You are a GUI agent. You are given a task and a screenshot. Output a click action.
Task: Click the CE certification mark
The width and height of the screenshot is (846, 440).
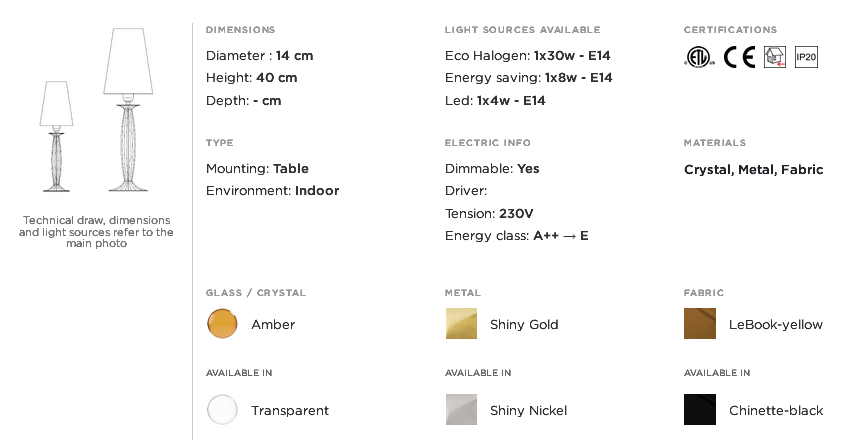(x=739, y=57)
